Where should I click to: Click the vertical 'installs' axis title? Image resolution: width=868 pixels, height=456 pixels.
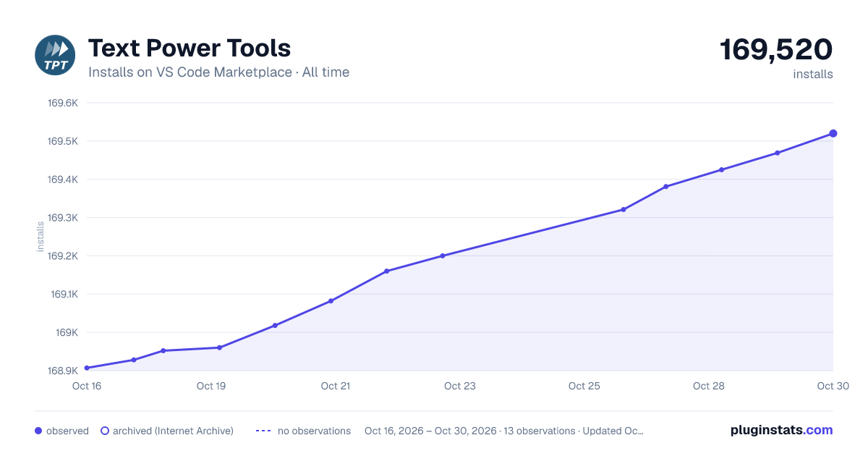(x=41, y=237)
